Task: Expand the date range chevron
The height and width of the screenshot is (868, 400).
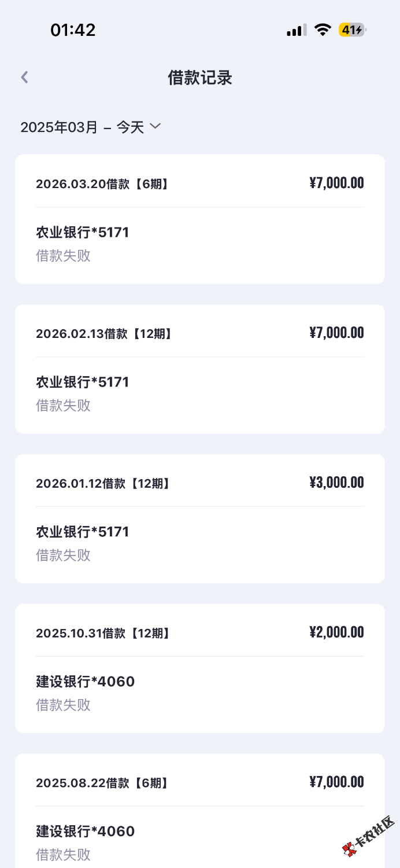Action: [155, 126]
